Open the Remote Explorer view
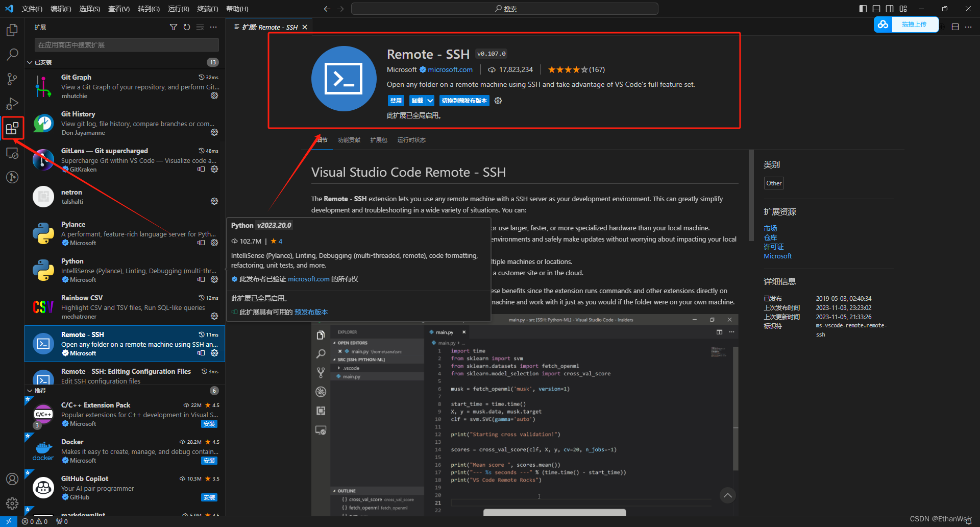The height and width of the screenshot is (527, 980). (x=12, y=153)
